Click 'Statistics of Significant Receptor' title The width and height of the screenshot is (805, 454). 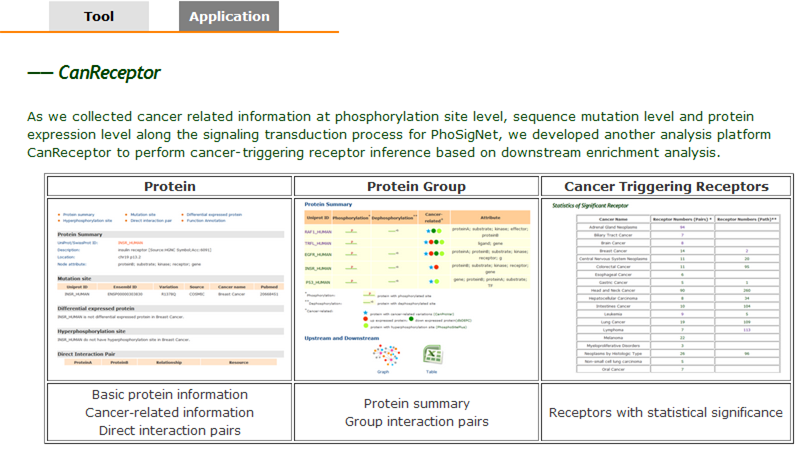point(590,205)
